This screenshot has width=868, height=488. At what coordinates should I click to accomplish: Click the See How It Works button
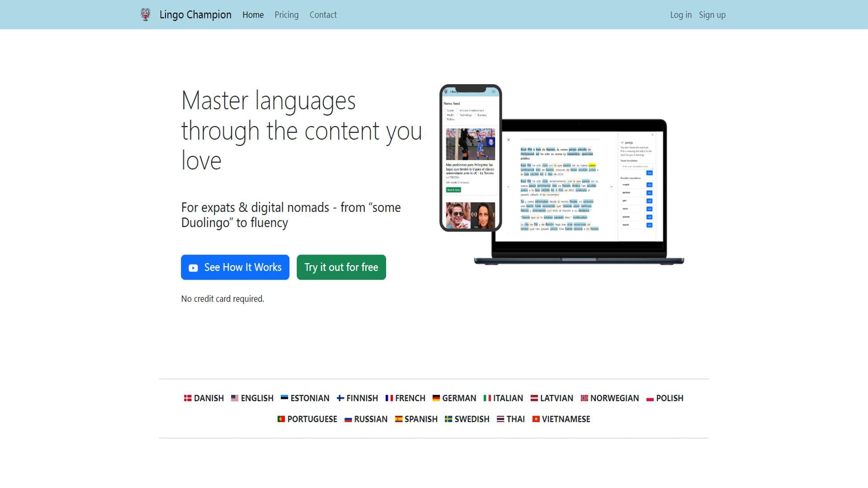point(235,267)
